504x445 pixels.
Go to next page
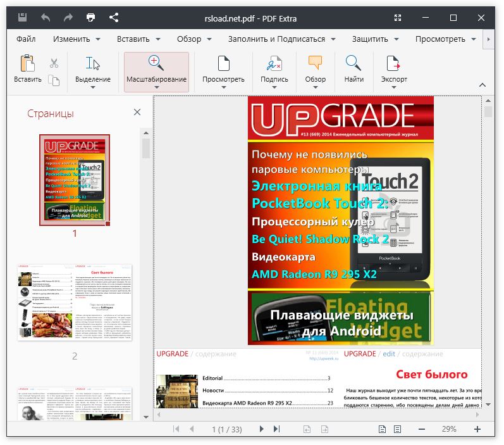coord(261,429)
